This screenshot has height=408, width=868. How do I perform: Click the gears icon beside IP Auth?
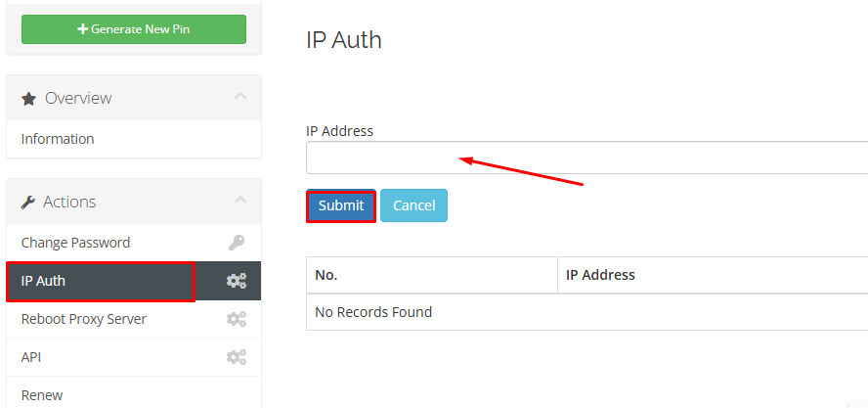tap(237, 281)
